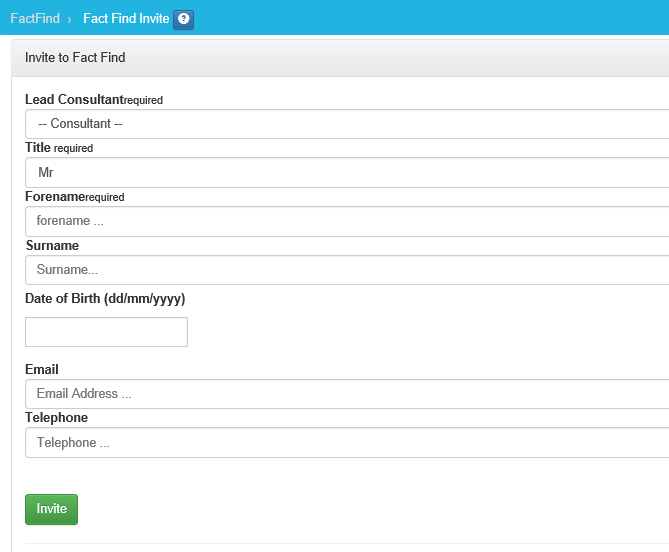Viewport: 669px width, 552px height.
Task: Expand the Title dropdown showing Mr
Action: click(346, 172)
